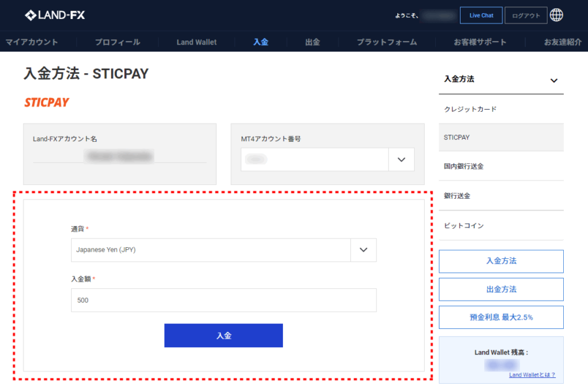Select クレジットカード deposit method
Image resolution: width=588 pixels, height=389 pixels.
point(501,109)
